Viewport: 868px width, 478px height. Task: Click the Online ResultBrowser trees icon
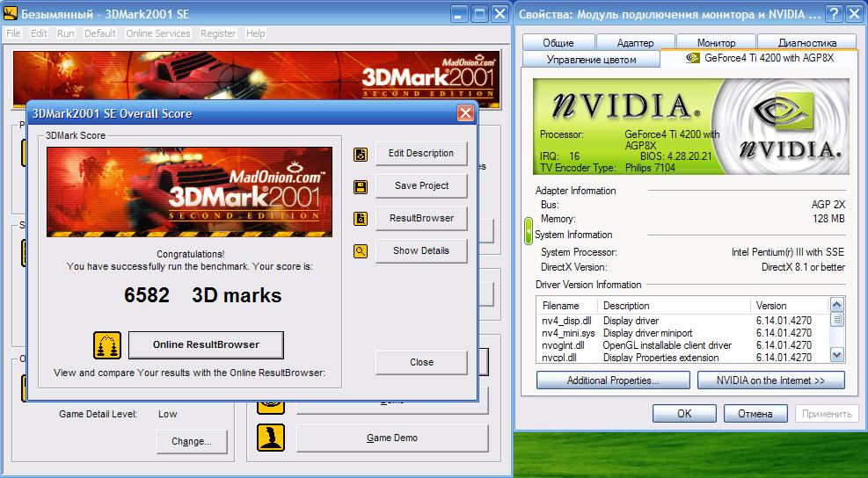(x=107, y=344)
